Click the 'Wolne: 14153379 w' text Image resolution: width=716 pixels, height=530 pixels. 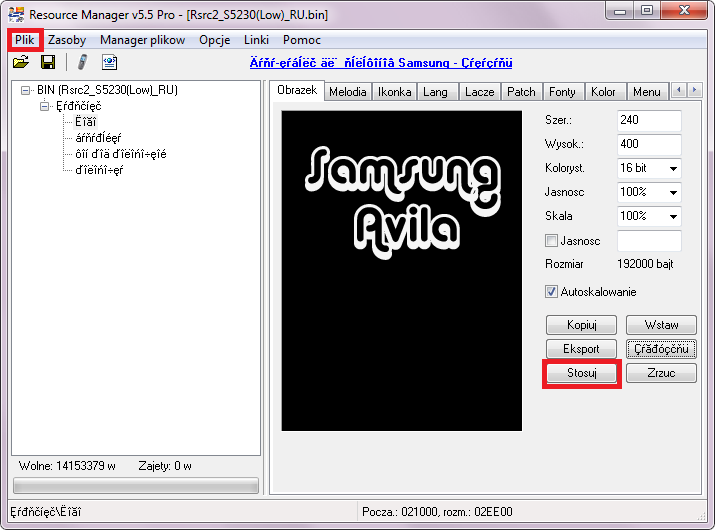click(67, 466)
